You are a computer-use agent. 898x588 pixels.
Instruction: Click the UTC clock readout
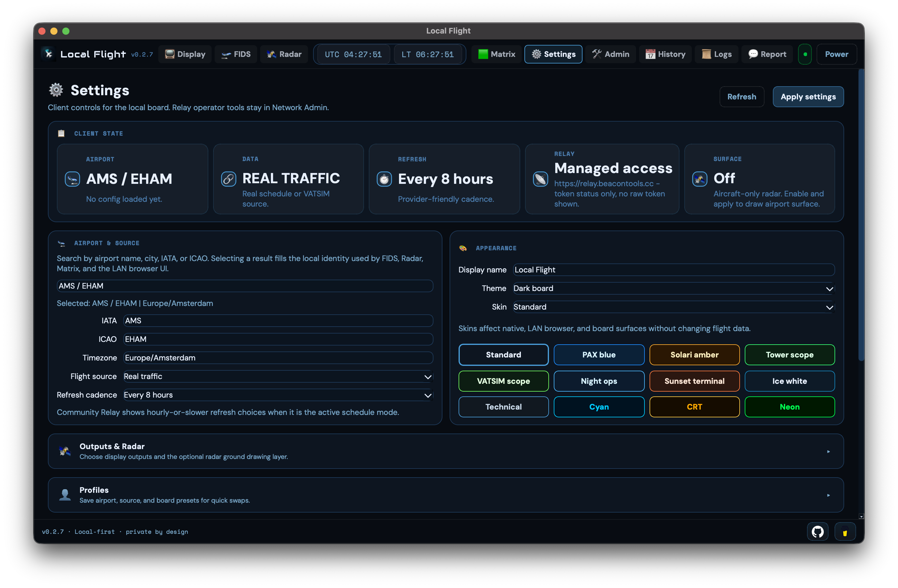point(353,55)
